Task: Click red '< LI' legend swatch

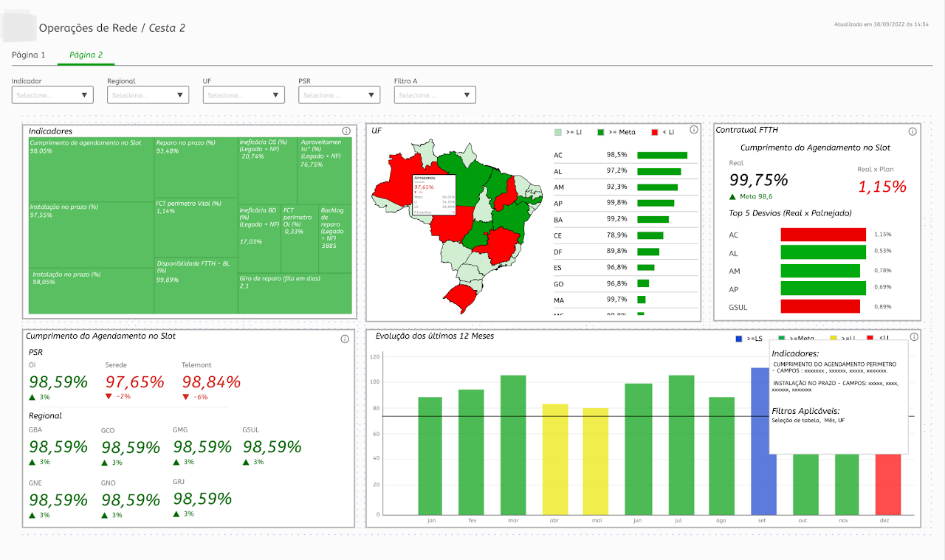Action: click(654, 132)
